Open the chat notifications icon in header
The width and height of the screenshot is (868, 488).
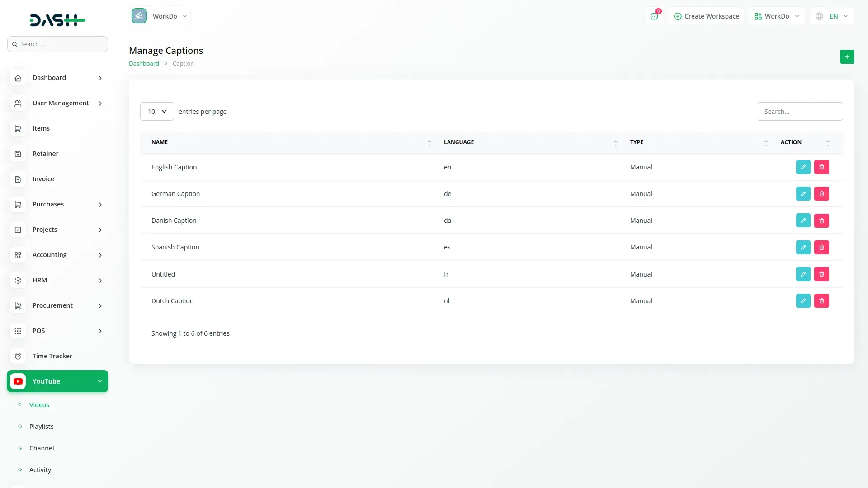point(654,16)
